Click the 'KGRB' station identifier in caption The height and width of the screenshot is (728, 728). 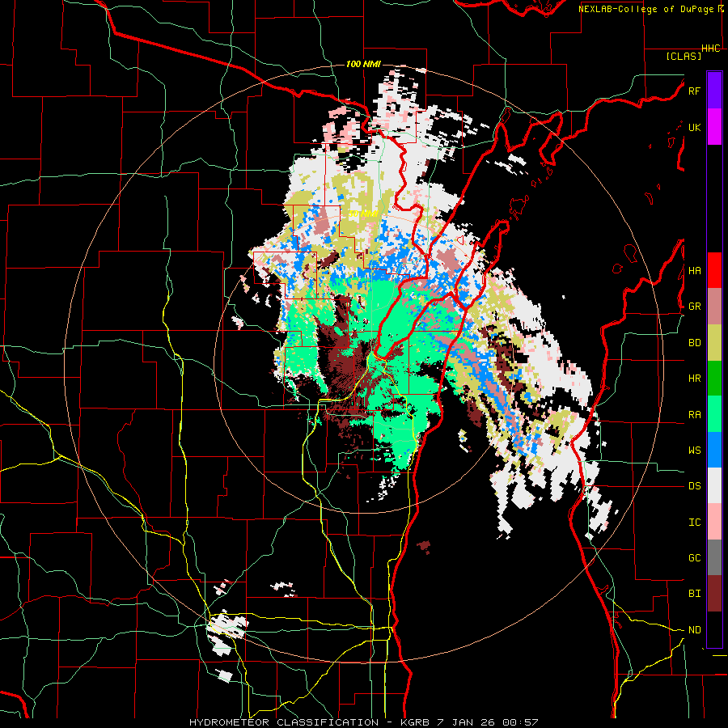[x=414, y=722]
